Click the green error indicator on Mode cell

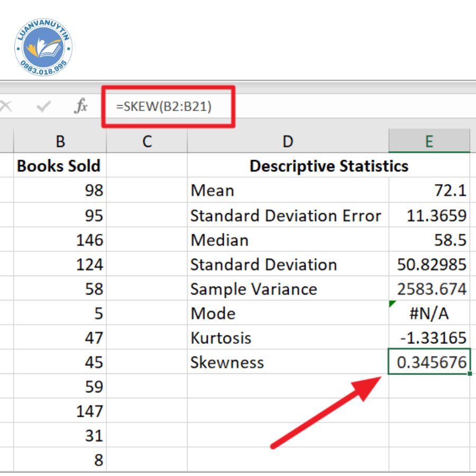[392, 304]
